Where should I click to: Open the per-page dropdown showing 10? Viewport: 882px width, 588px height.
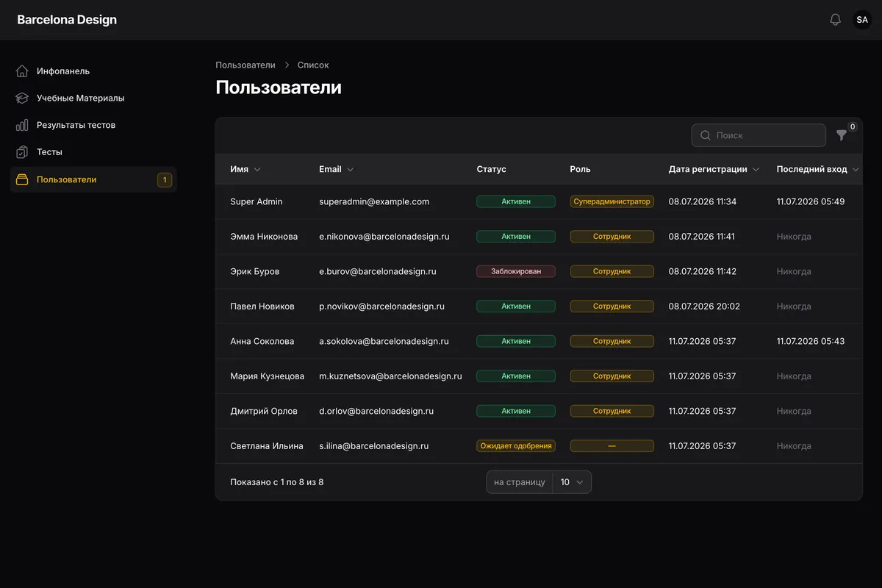point(572,482)
